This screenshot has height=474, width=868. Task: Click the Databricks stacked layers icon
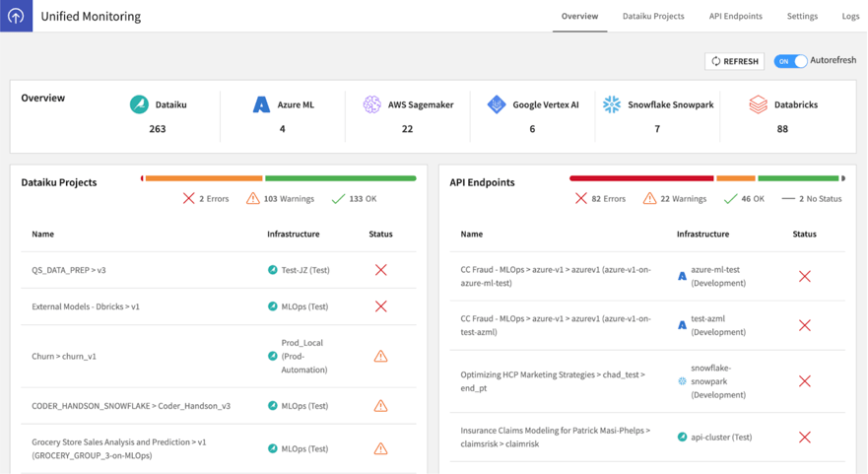(759, 104)
